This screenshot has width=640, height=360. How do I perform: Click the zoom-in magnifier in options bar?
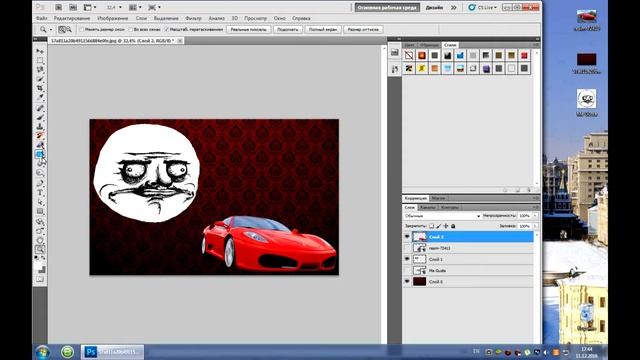62,29
